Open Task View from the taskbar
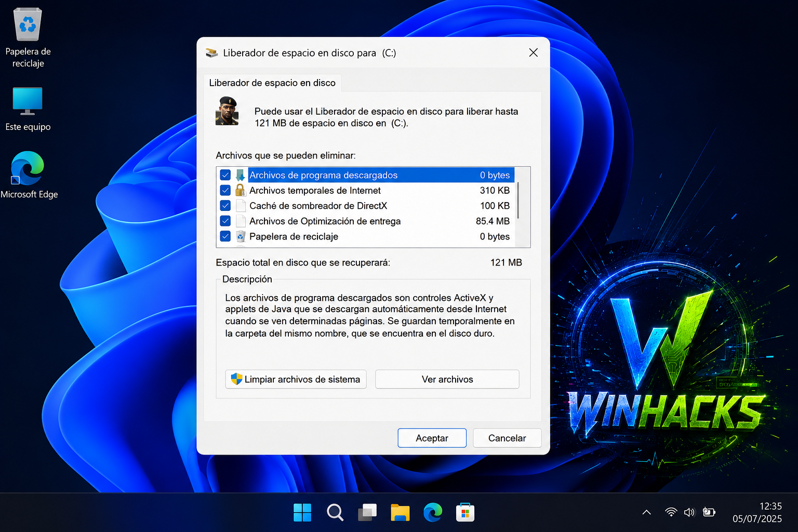 tap(367, 513)
